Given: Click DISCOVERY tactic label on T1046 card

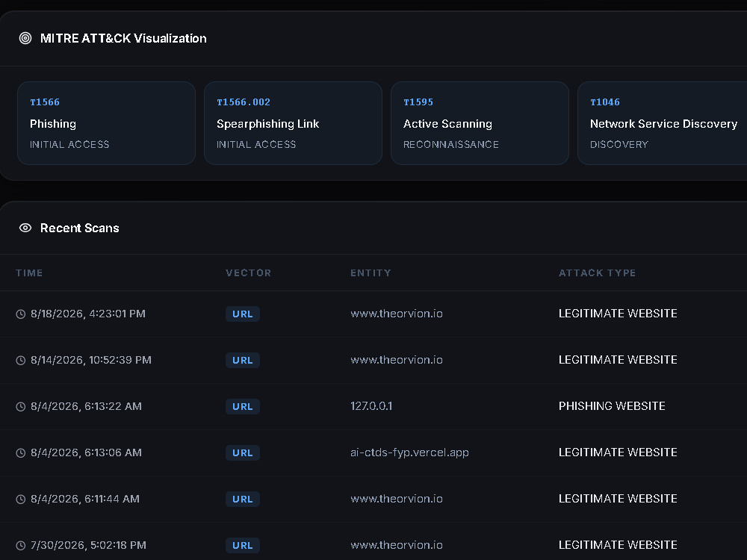Looking at the screenshot, I should click(x=619, y=144).
